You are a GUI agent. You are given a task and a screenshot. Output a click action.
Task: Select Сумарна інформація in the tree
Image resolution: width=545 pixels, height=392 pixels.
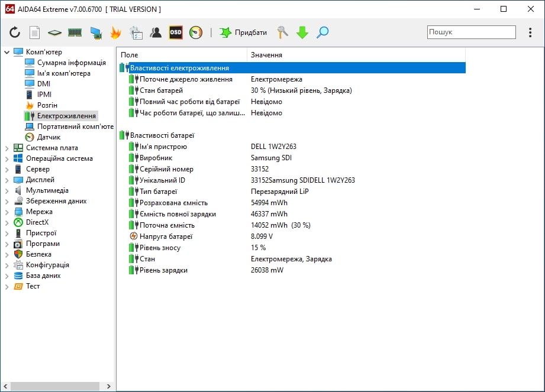click(x=71, y=63)
